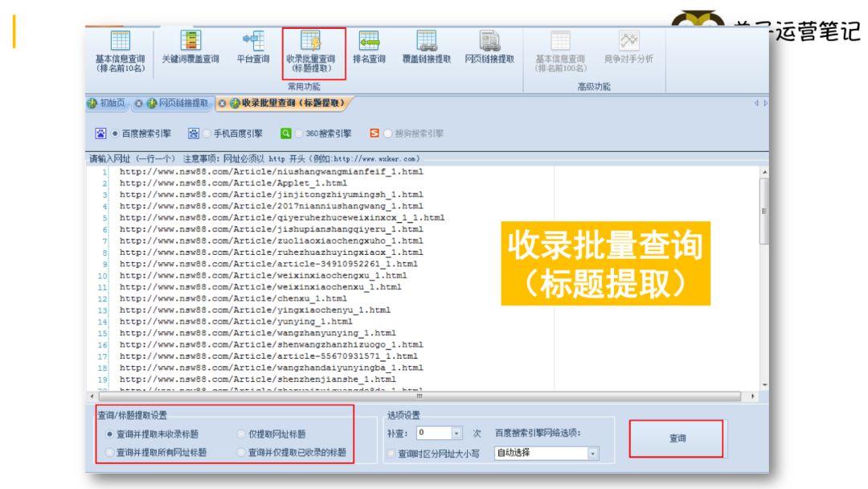Click the weixinxiaochengxu_1.html URL line
This screenshot has width=868, height=489.
[x=263, y=275]
